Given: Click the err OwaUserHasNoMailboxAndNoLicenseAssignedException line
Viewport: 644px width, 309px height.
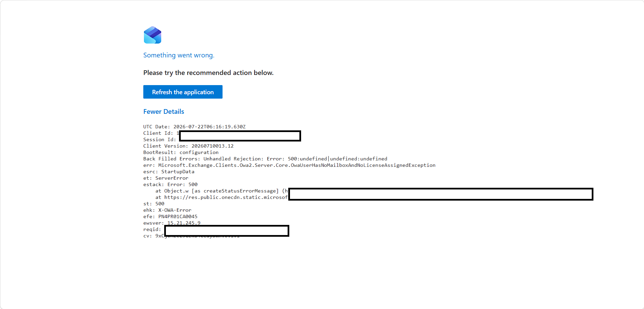Looking at the screenshot, I should click(x=289, y=165).
